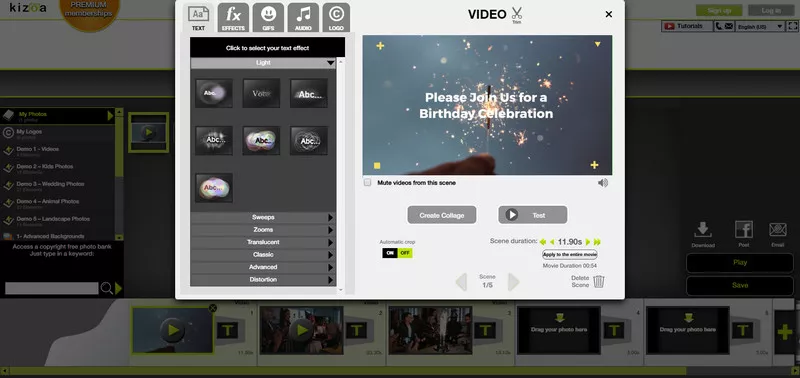800x378 pixels.
Task: Select My Photos in the sidebar
Action: click(57, 116)
